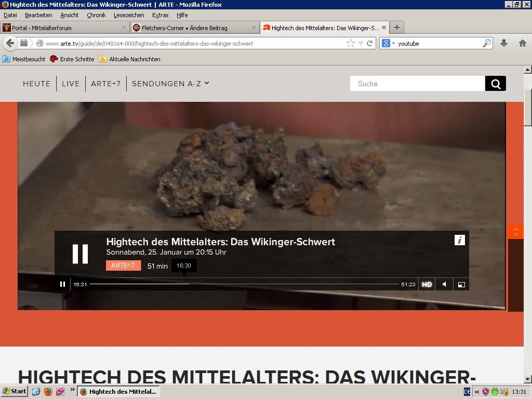
Task: Open the Windows Start button
Action: [14, 392]
